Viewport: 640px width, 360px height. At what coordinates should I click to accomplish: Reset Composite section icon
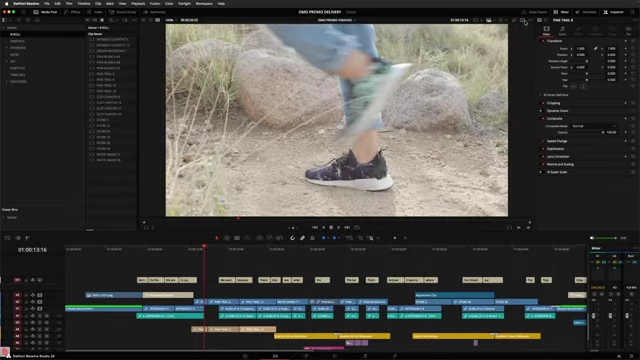click(x=633, y=119)
